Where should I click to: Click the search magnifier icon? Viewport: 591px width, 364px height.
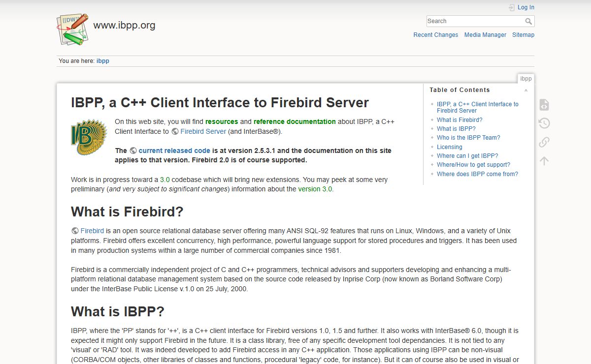pos(528,21)
